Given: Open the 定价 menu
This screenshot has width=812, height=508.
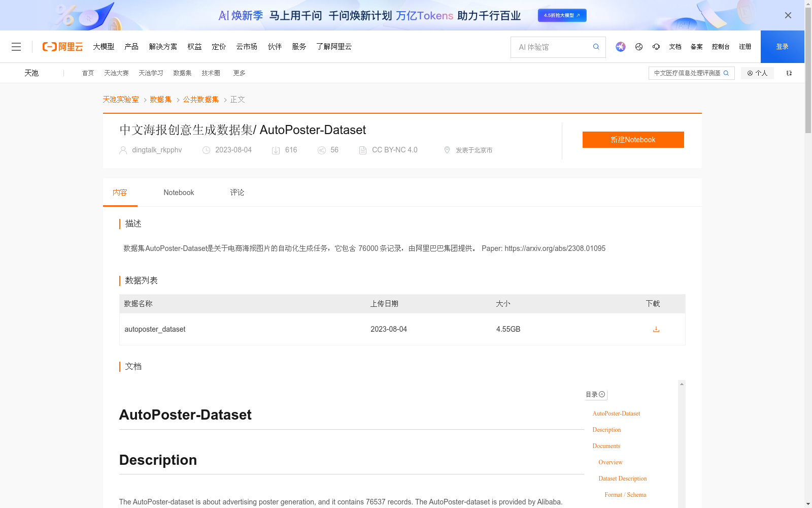Looking at the screenshot, I should 219,47.
